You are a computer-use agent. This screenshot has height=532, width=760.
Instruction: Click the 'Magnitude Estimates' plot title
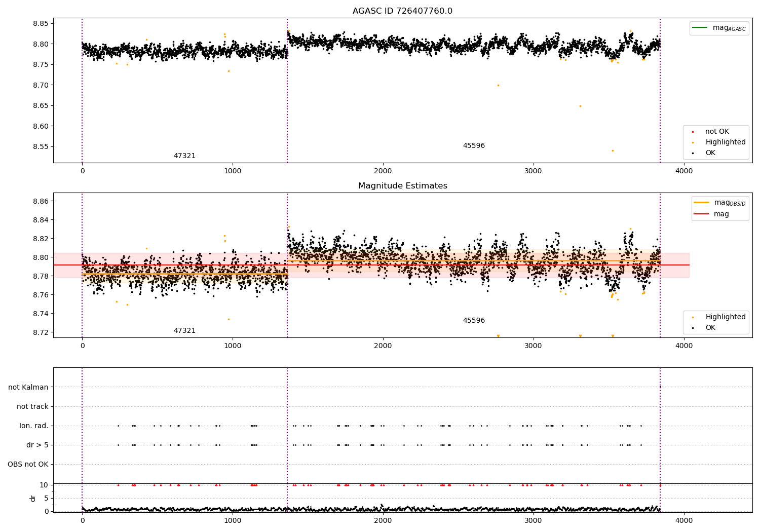402,186
